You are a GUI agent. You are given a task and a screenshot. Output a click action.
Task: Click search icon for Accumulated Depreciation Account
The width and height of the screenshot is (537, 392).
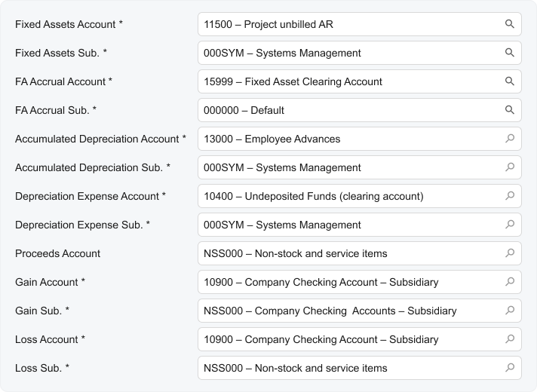[510, 139]
